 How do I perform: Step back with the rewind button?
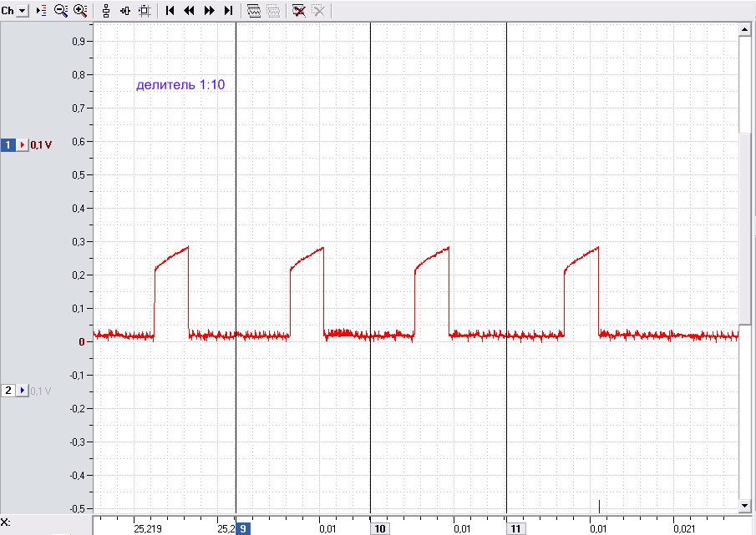[x=189, y=11]
